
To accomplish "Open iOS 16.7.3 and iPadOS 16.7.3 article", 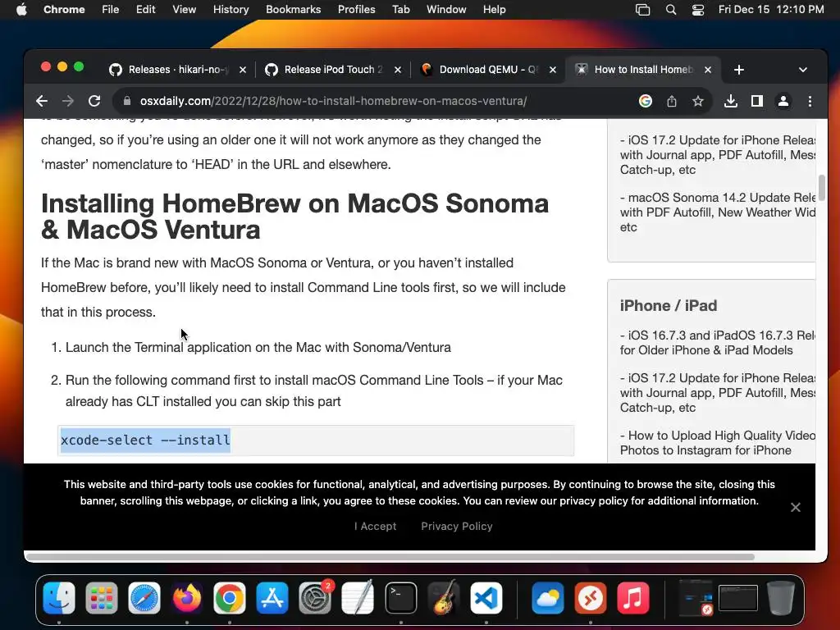I will tap(718, 343).
